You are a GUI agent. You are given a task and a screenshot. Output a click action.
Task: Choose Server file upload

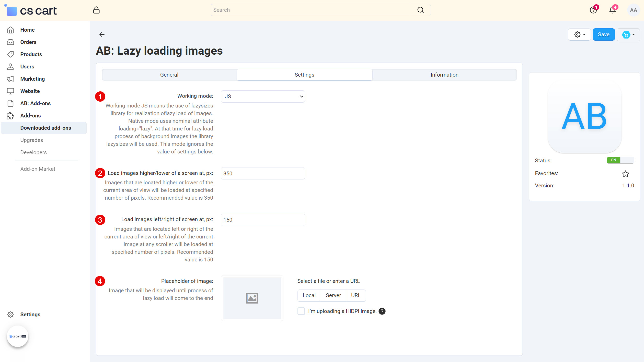click(x=333, y=295)
